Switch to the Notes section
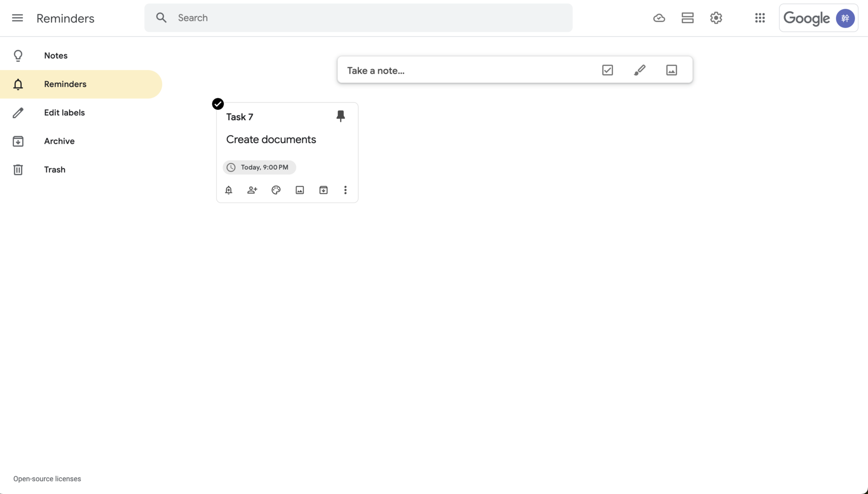Viewport: 868px width, 494px height. [56, 55]
